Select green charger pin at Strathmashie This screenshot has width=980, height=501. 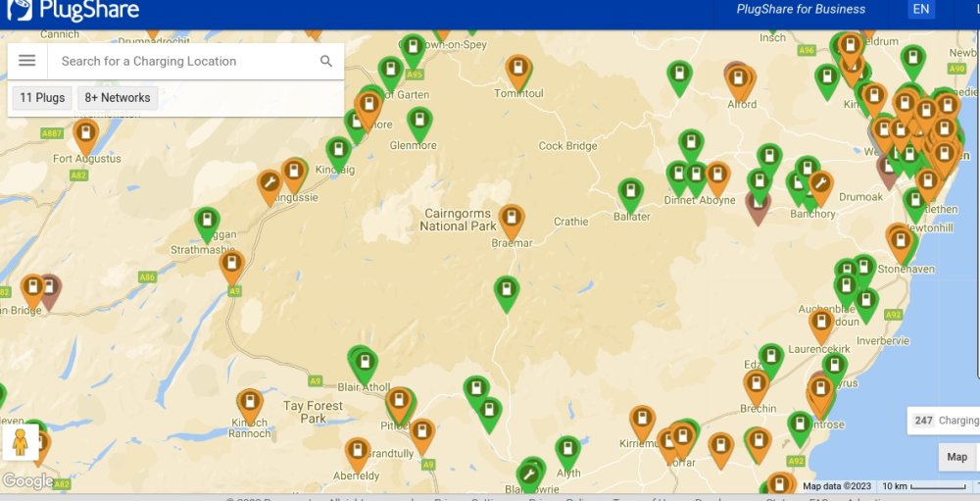tap(206, 224)
